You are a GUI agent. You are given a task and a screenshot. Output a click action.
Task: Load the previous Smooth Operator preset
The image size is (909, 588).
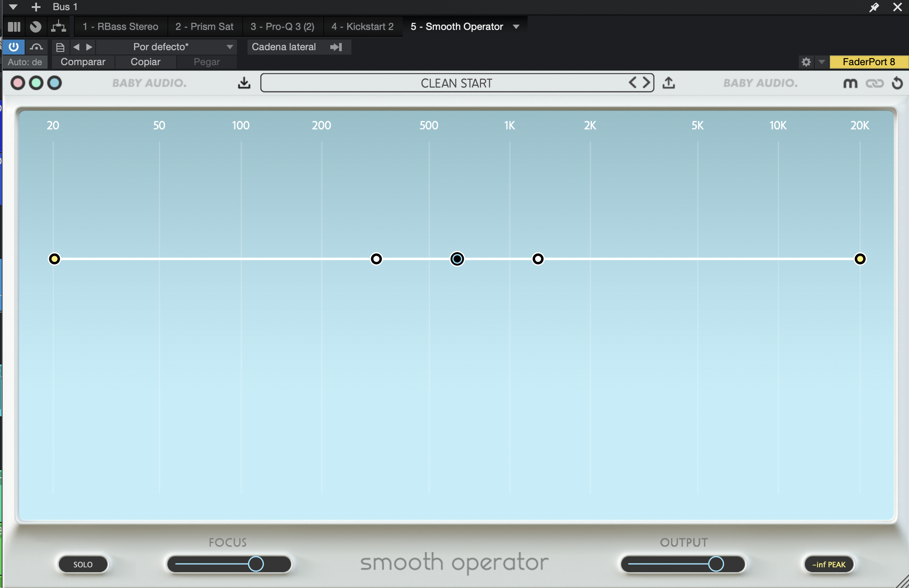pyautogui.click(x=632, y=83)
